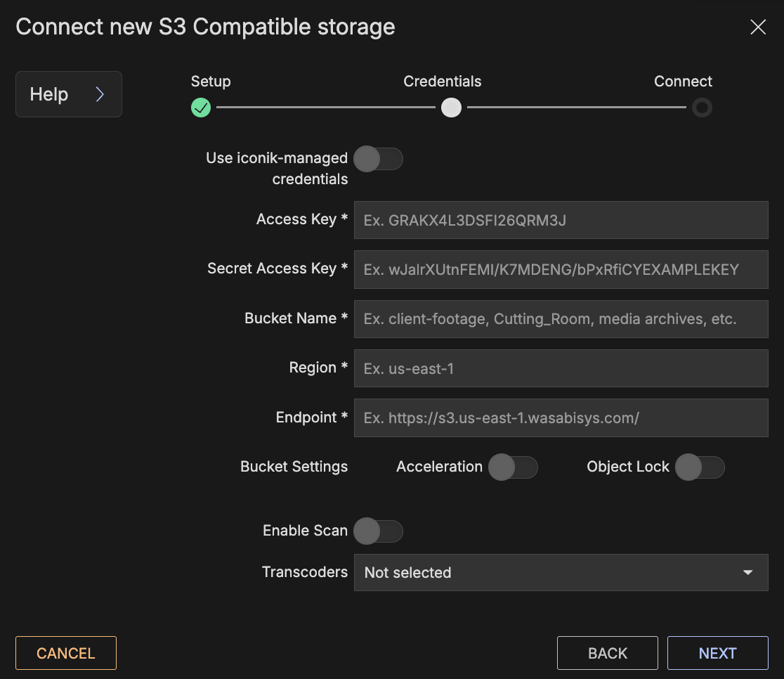Select the Setup step label
784x679 pixels.
click(211, 82)
